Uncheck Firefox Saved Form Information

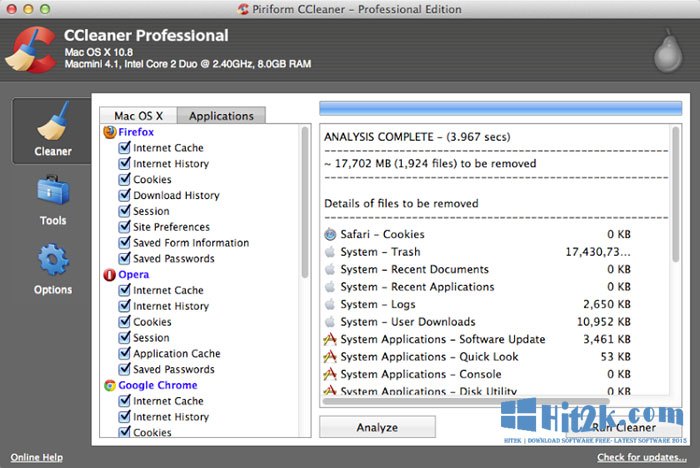coord(125,242)
